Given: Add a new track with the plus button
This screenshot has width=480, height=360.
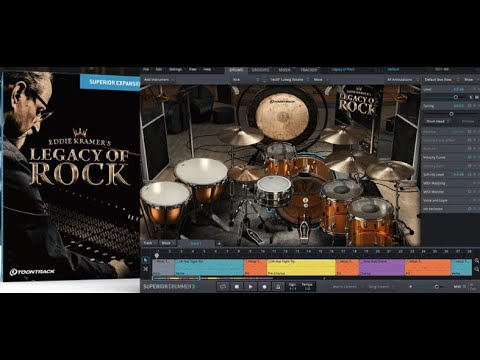Looking at the screenshot, I should (219, 244).
